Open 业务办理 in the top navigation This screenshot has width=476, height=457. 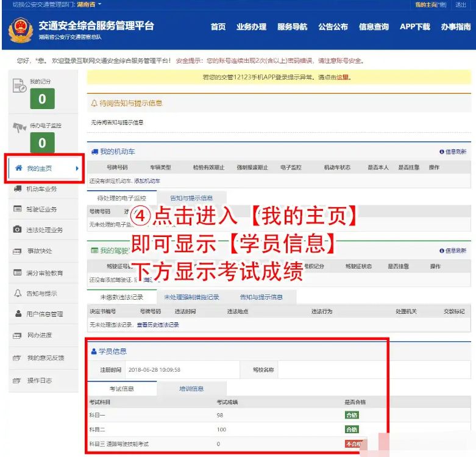click(251, 27)
